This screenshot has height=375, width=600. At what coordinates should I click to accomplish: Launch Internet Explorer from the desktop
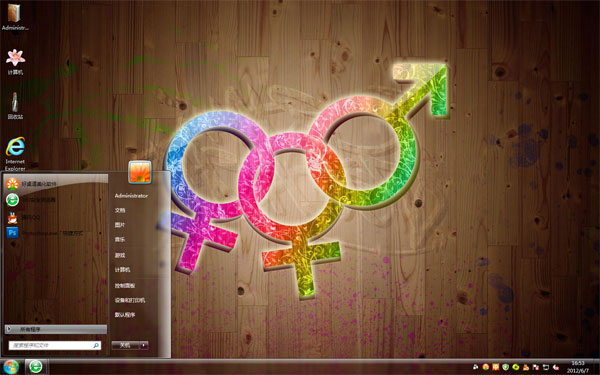pos(15,153)
